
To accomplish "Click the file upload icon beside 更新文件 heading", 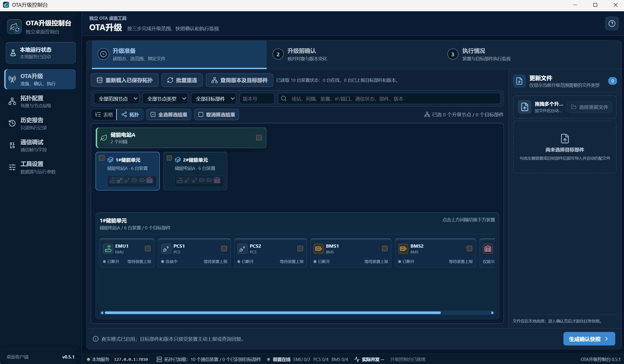I will tap(519, 81).
